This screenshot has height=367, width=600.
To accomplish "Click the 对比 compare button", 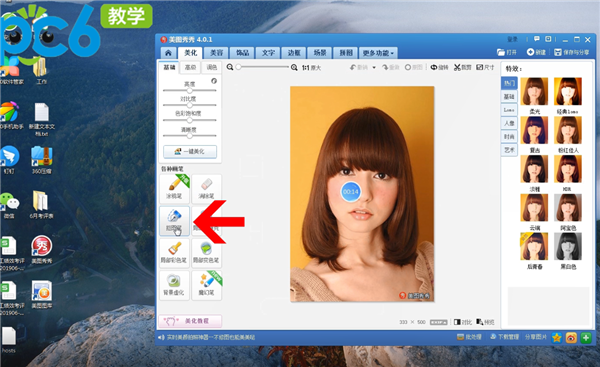I will tap(463, 322).
